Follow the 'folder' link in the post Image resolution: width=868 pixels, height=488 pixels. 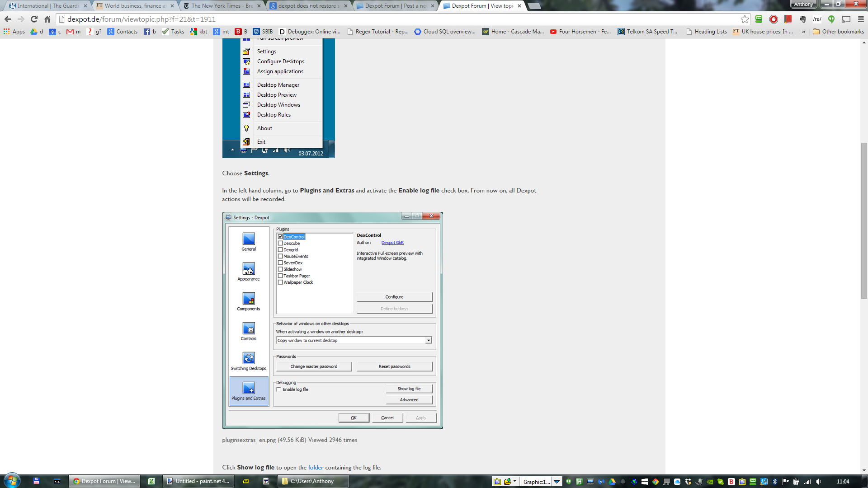(316, 467)
